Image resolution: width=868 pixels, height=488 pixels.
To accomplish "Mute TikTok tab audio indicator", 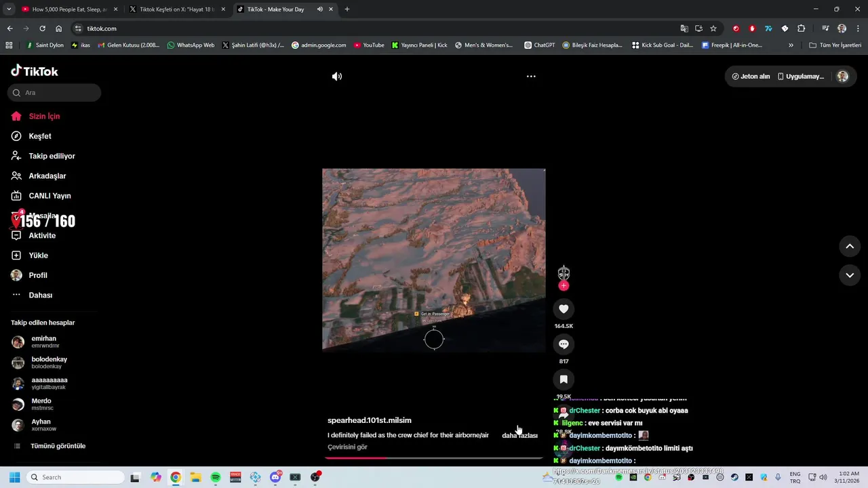I will click(320, 9).
